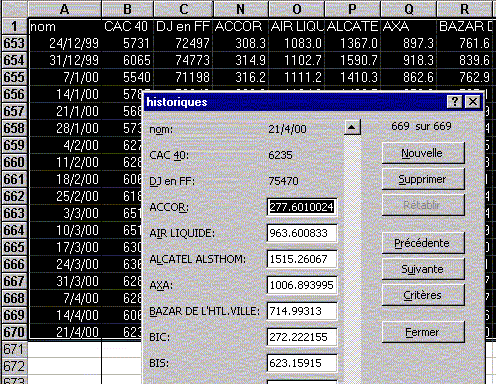Click CAC 40 cell value 5731
The width and height of the screenshot is (496, 384).
click(x=128, y=43)
